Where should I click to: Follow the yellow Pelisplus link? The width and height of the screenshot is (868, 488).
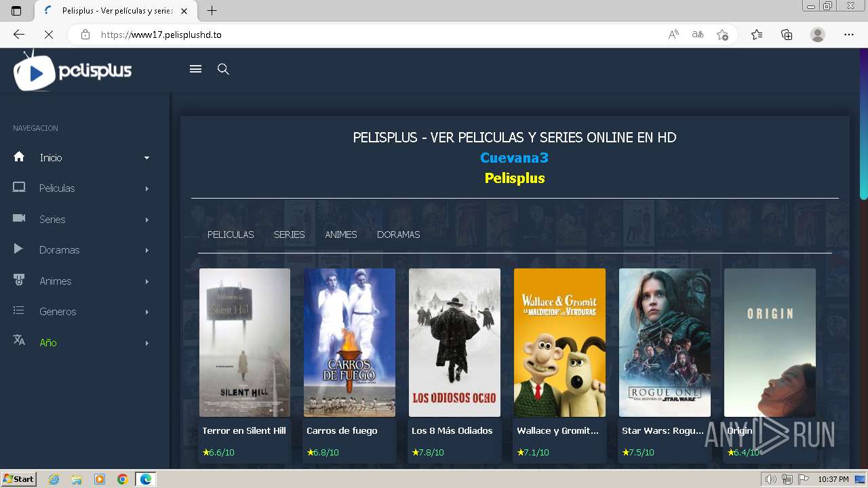pyautogui.click(x=515, y=178)
